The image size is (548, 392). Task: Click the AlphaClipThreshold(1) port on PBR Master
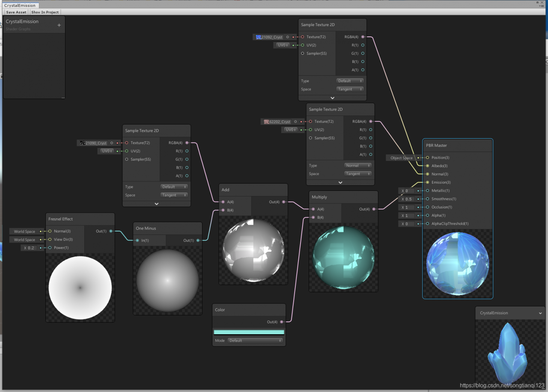427,224
